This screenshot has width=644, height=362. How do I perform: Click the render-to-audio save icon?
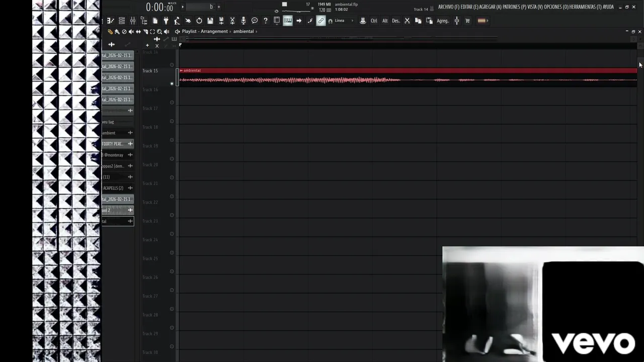(221, 21)
